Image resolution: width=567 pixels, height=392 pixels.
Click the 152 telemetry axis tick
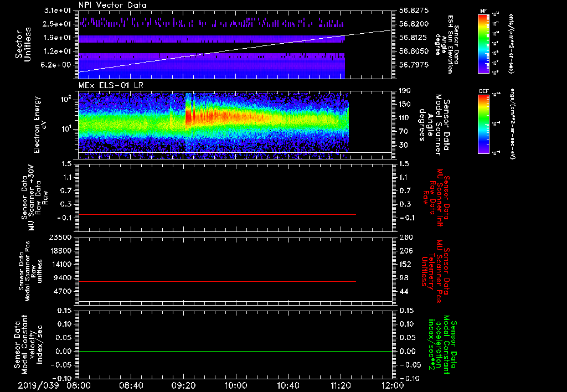(405, 264)
